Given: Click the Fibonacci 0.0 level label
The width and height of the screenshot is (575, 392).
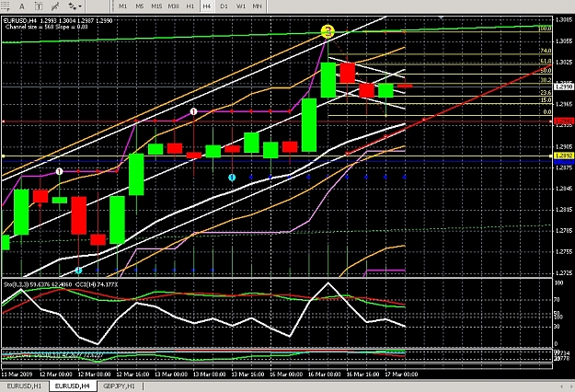Looking at the screenshot, I should pyautogui.click(x=546, y=112).
